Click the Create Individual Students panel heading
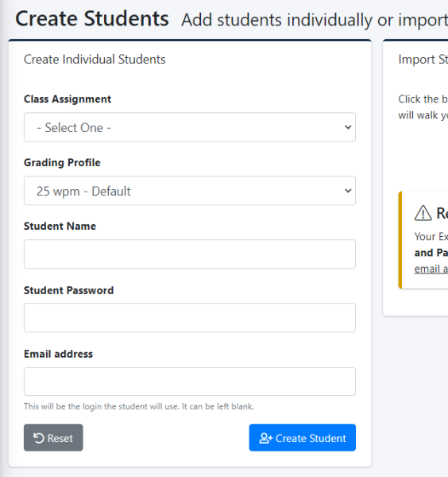448x477 pixels. (95, 60)
